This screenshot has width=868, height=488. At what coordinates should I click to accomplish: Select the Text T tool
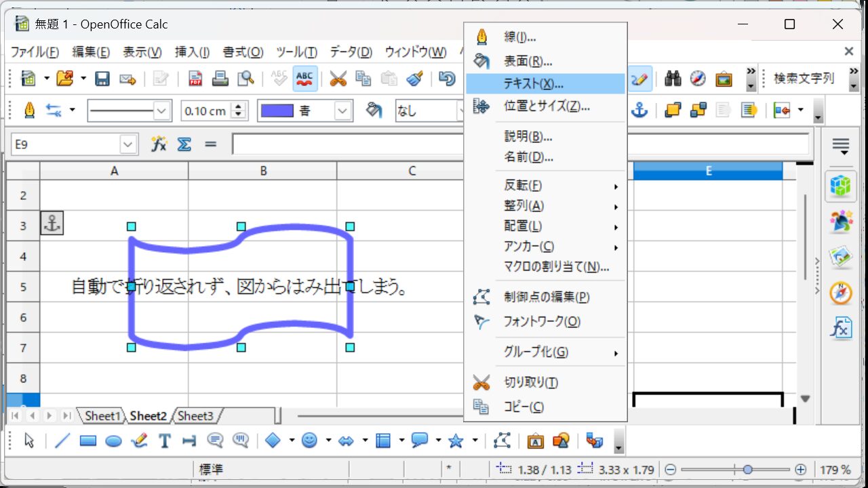[164, 441]
